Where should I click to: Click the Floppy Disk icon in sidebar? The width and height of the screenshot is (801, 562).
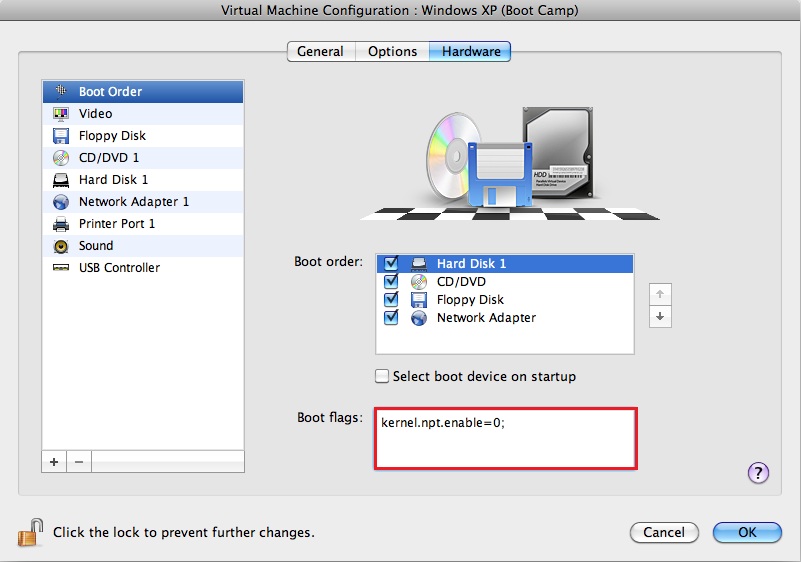(x=61, y=136)
